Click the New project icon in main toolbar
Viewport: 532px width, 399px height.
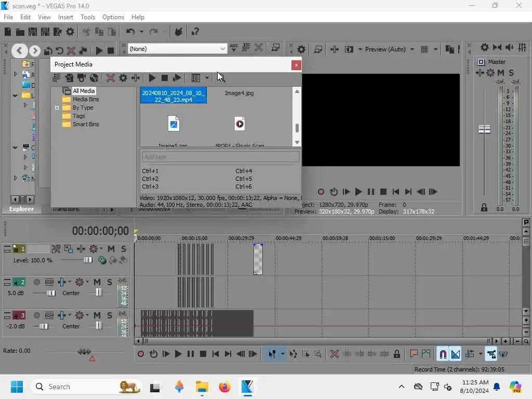coord(7,32)
